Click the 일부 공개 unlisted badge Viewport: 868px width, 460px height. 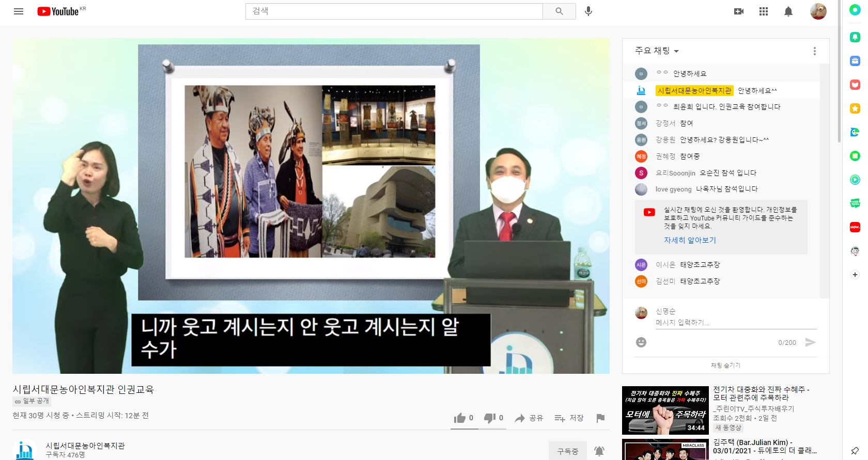pos(32,401)
